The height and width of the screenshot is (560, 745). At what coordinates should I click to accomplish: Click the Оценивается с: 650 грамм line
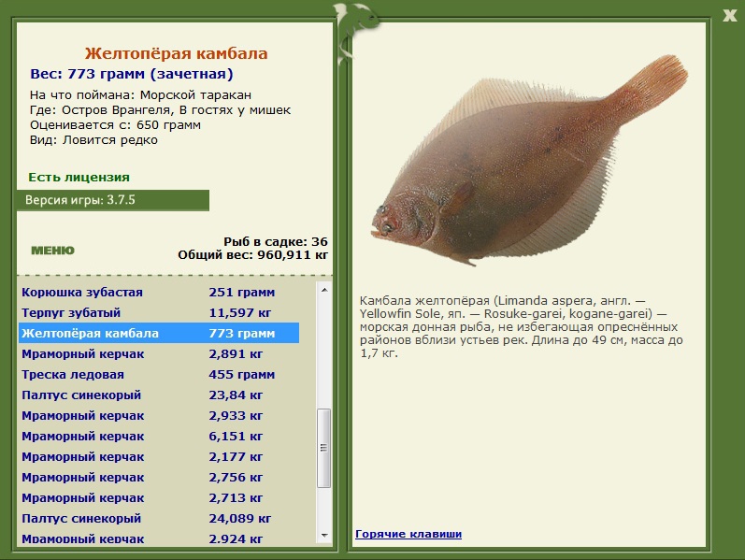[x=115, y=125]
